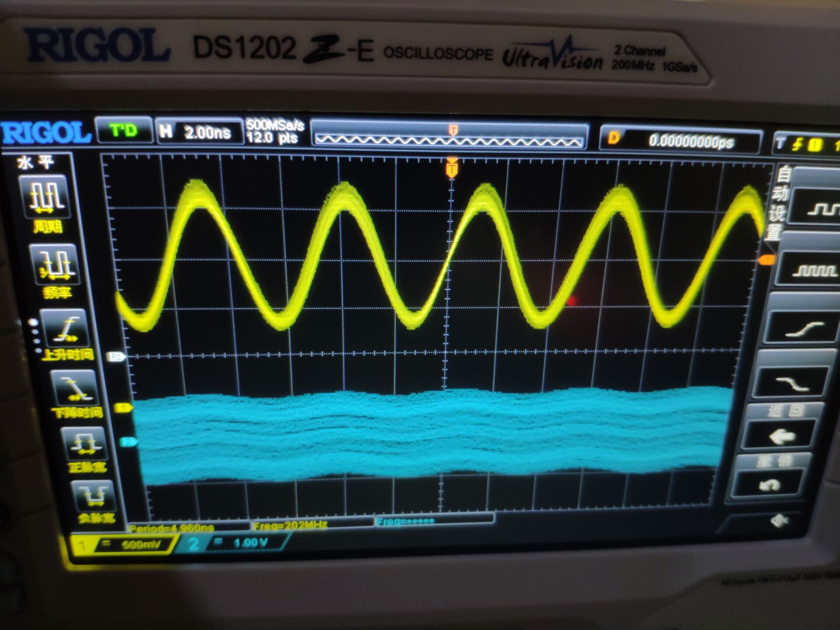Select the falling edge auto-setup option
The image size is (840, 630).
(791, 384)
